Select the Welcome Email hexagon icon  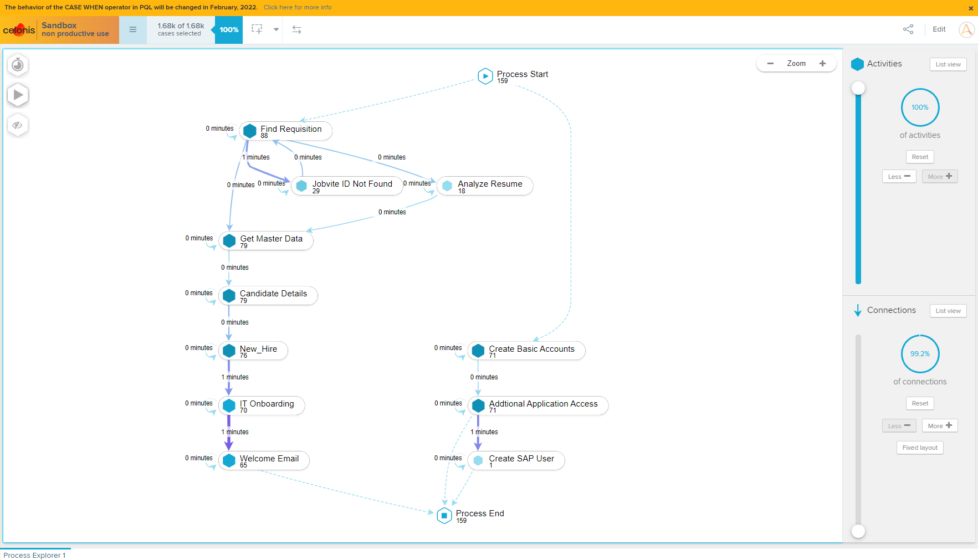tap(229, 460)
